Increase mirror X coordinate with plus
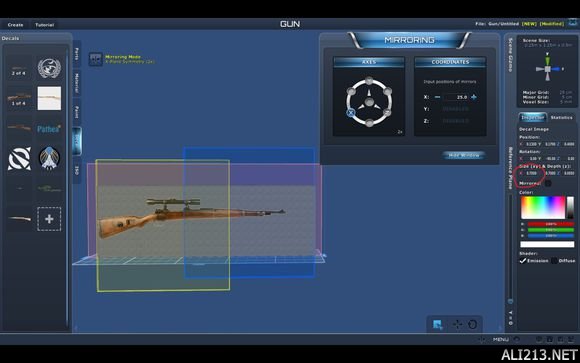The width and height of the screenshot is (580, 363). coord(473,97)
